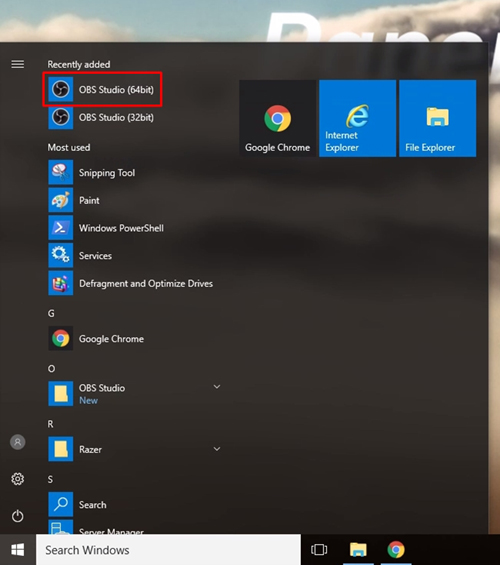Screen dimensions: 500x565
Task: Click the letter S section header
Action: pos(50,480)
